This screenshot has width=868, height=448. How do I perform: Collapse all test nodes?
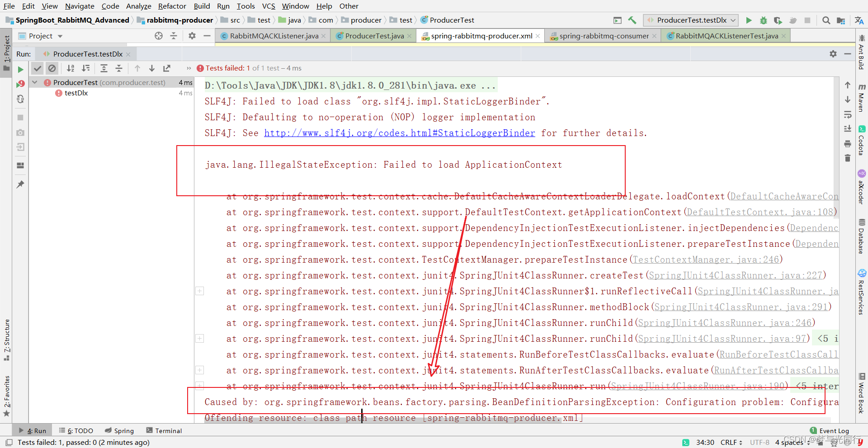pos(119,68)
